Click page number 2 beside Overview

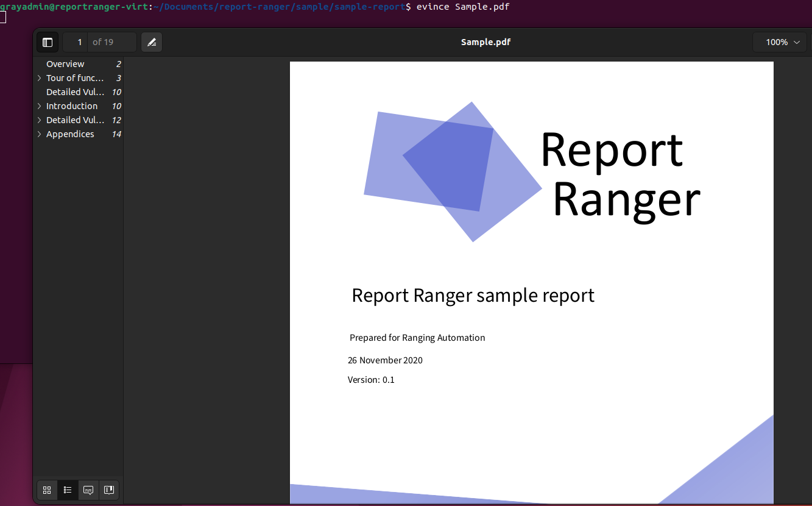tap(119, 64)
